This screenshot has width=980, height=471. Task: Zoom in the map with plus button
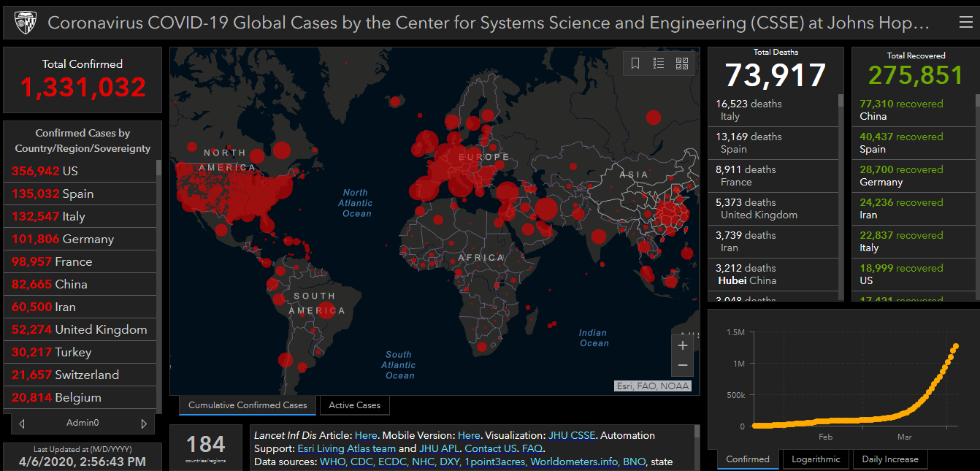point(683,345)
